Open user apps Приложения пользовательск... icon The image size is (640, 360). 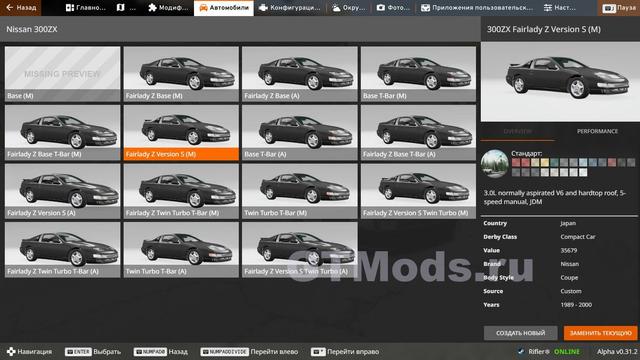tap(425, 8)
